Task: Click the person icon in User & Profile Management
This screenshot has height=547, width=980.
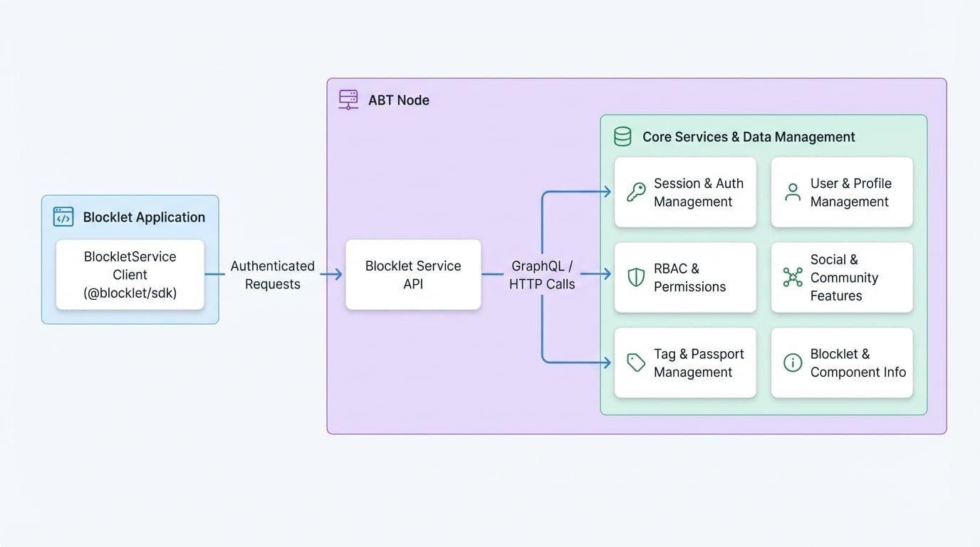Action: click(792, 192)
